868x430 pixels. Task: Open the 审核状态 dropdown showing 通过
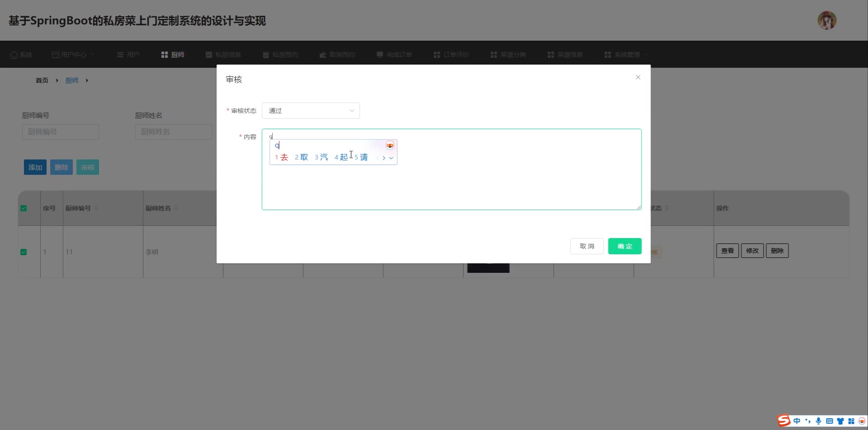tap(311, 111)
